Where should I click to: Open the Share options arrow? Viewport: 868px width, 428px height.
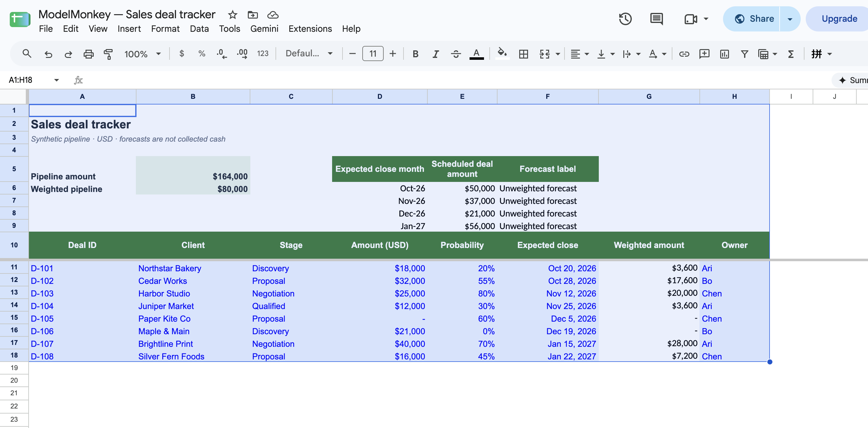coord(789,19)
